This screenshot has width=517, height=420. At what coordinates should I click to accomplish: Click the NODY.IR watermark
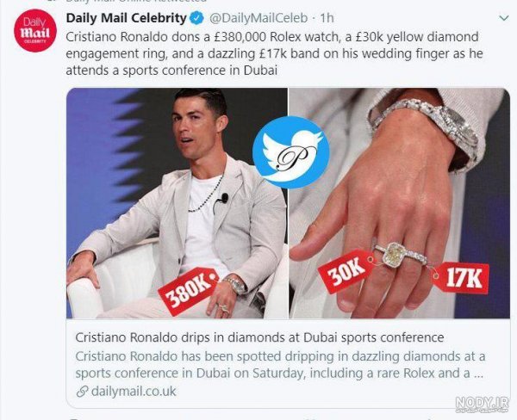pyautogui.click(x=482, y=405)
